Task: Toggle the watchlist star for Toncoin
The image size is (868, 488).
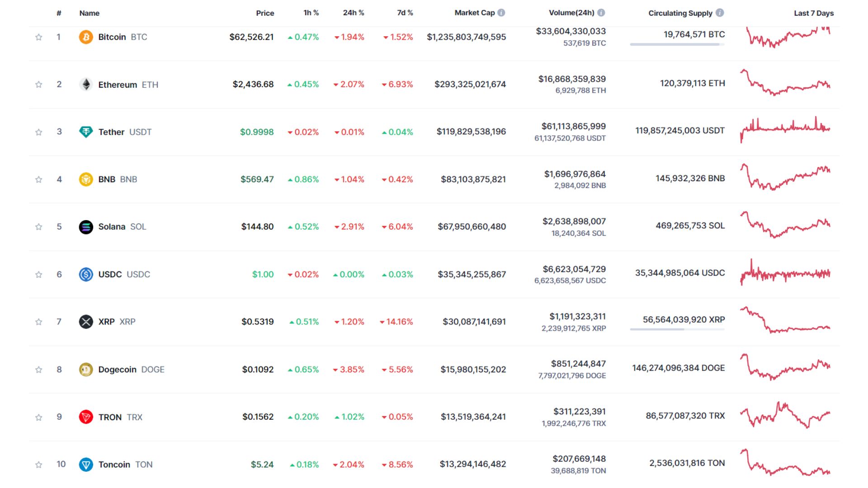Action: coord(38,464)
